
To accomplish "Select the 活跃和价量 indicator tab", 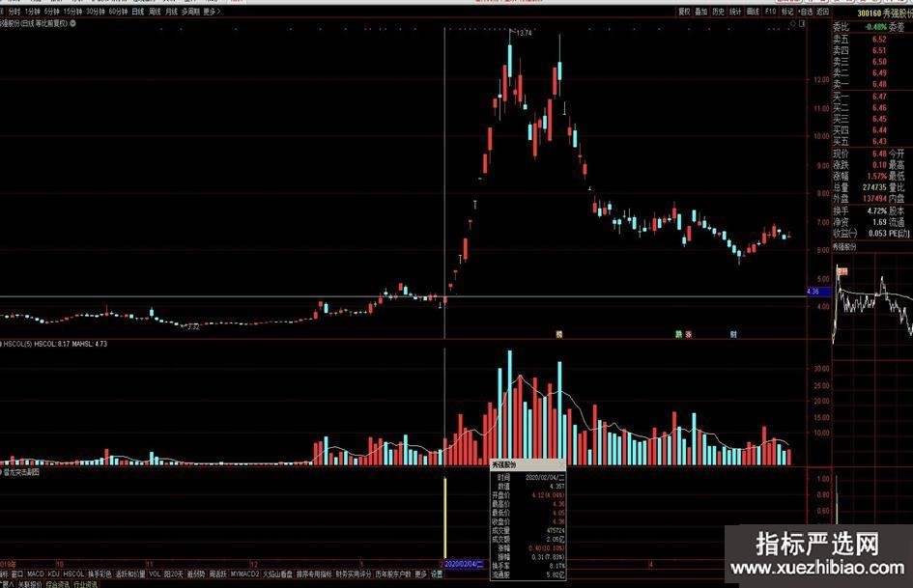I will [x=130, y=574].
